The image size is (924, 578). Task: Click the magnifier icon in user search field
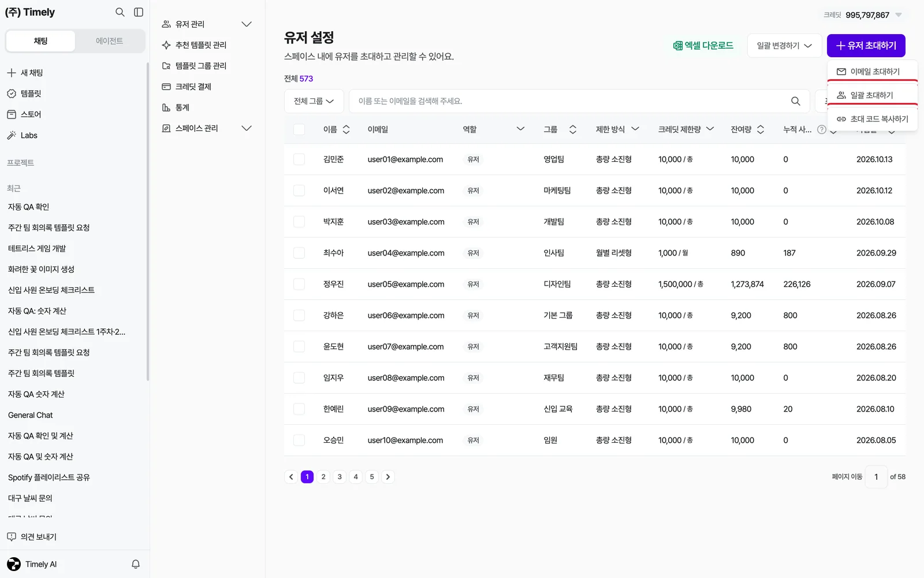coord(796,101)
